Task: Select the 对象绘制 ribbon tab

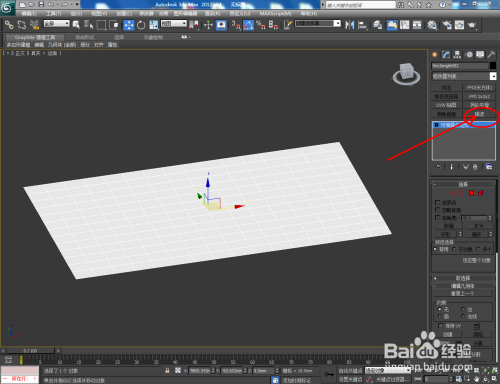Action: pos(153,37)
